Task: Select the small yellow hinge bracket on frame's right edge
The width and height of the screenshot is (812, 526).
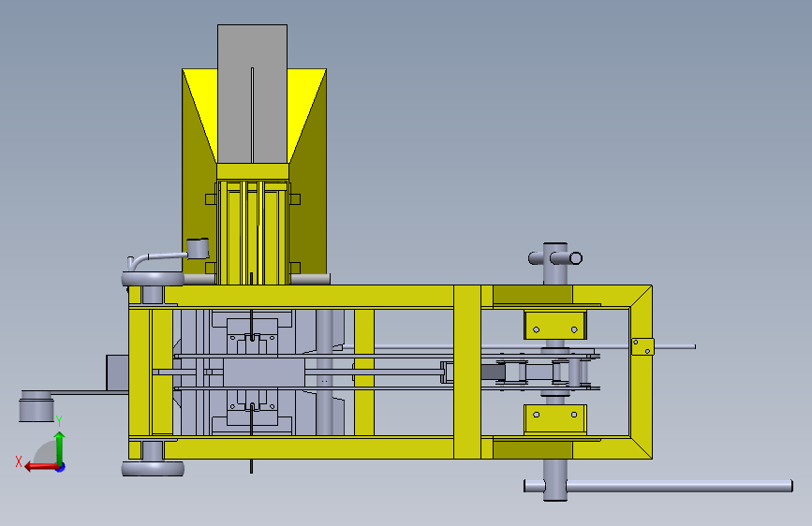Action: click(x=642, y=346)
